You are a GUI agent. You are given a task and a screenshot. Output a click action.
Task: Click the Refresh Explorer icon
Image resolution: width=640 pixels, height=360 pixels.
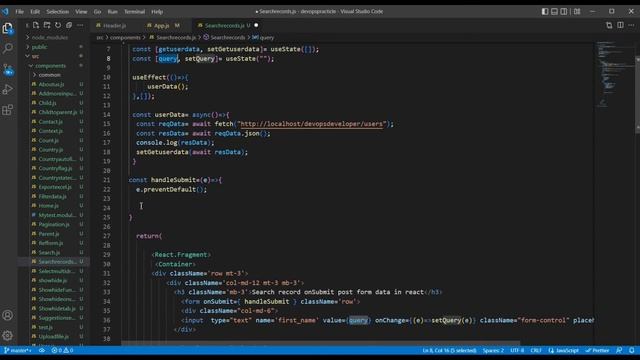click(x=58, y=25)
